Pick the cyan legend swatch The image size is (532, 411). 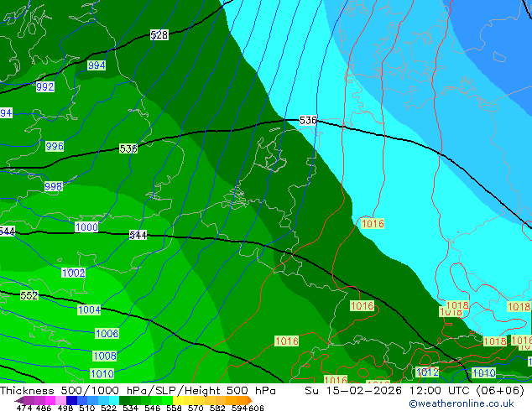click(114, 400)
